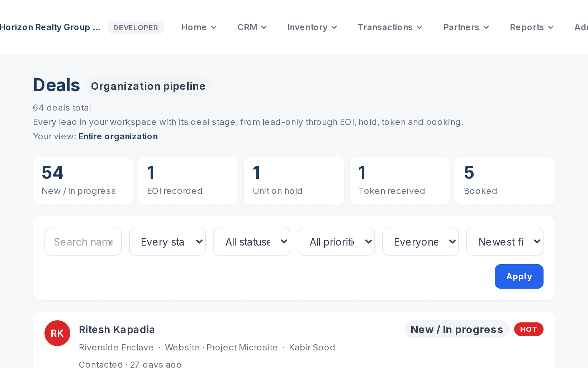
Task: Click the 'Entire organization' view text
Action: coord(118,136)
